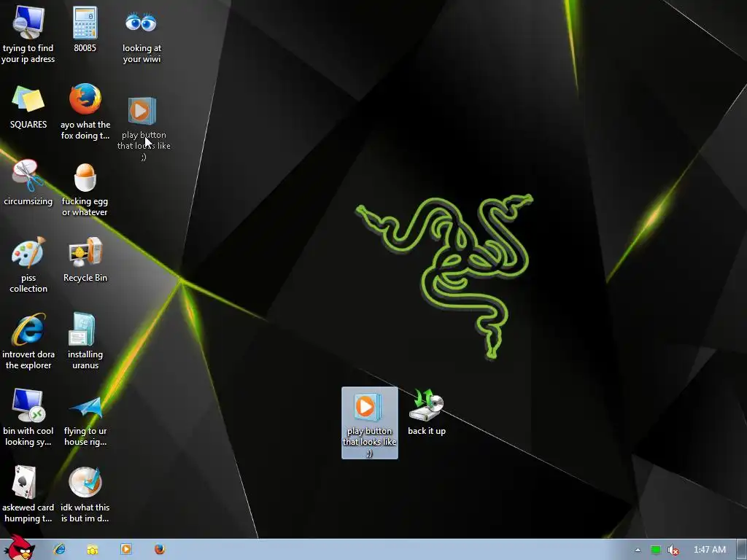
Task: Open Internet Explorer from the taskbar
Action: (60, 550)
